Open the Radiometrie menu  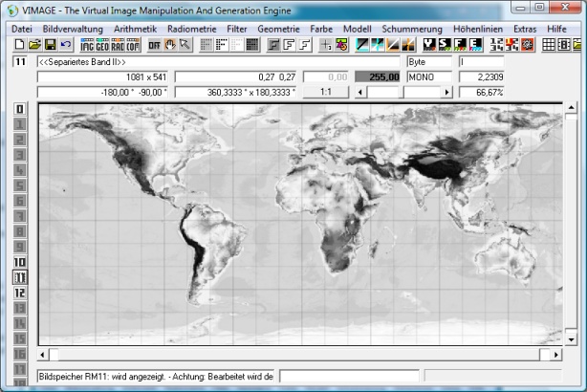[x=191, y=29]
